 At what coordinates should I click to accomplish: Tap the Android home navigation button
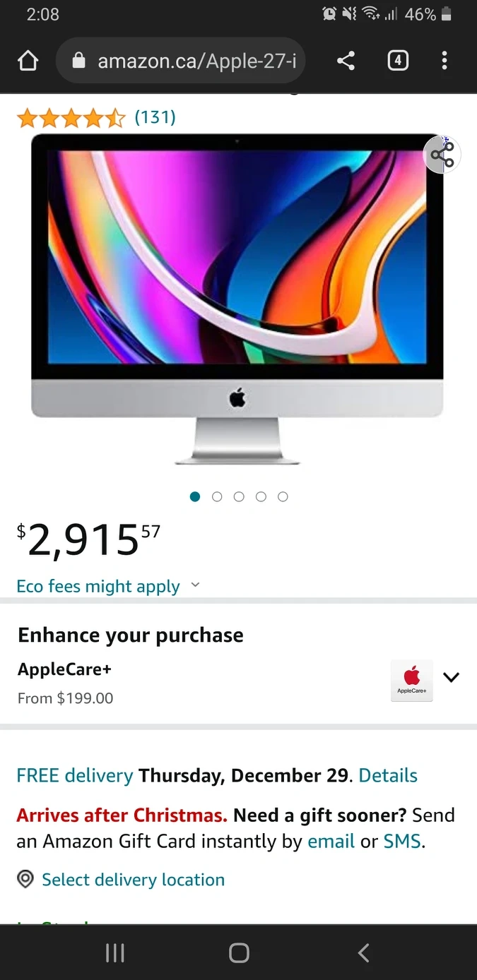(239, 953)
